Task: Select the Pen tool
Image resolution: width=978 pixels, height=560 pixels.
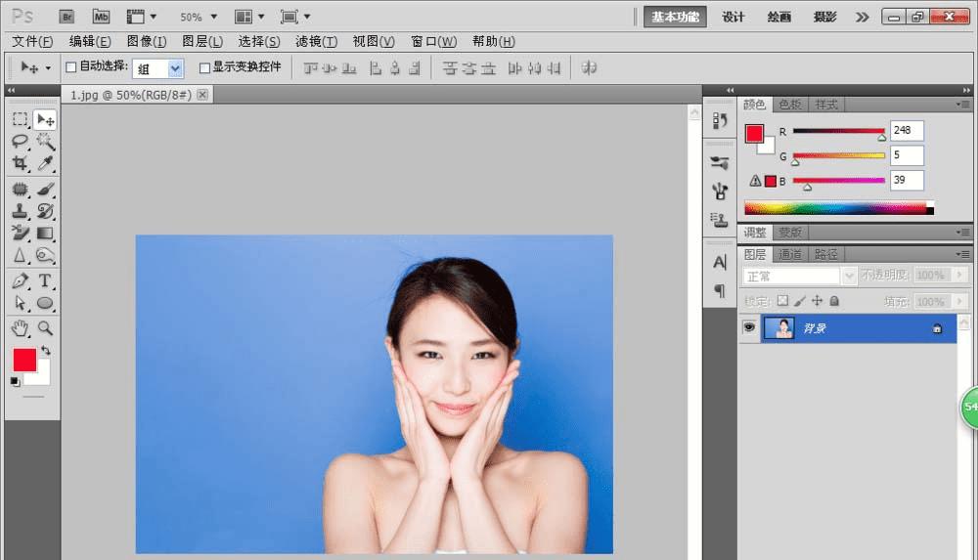Action: point(20,281)
